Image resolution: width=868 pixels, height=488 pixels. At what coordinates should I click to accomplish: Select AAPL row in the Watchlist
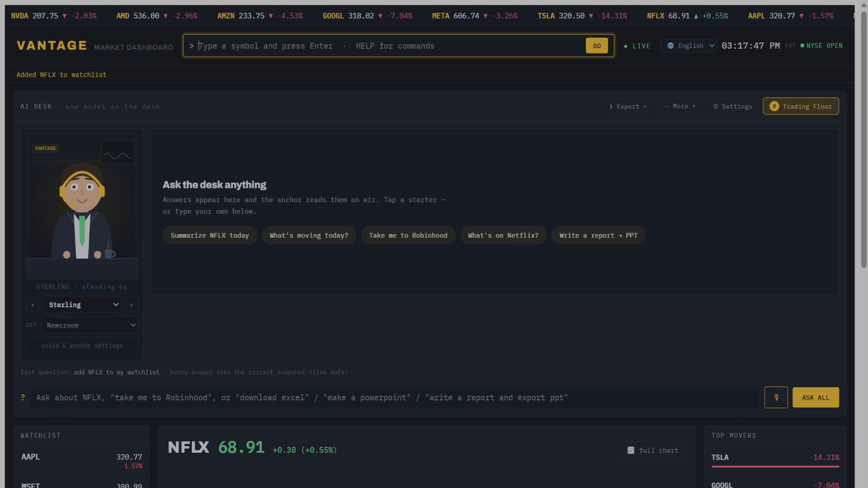click(81, 461)
